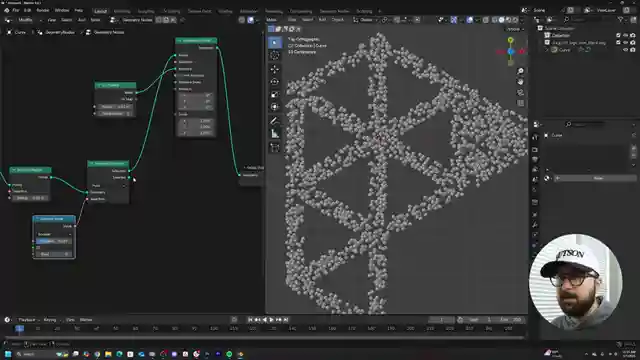640x360 pixels.
Task: Switch to the Layout workspace tab
Action: (100, 11)
